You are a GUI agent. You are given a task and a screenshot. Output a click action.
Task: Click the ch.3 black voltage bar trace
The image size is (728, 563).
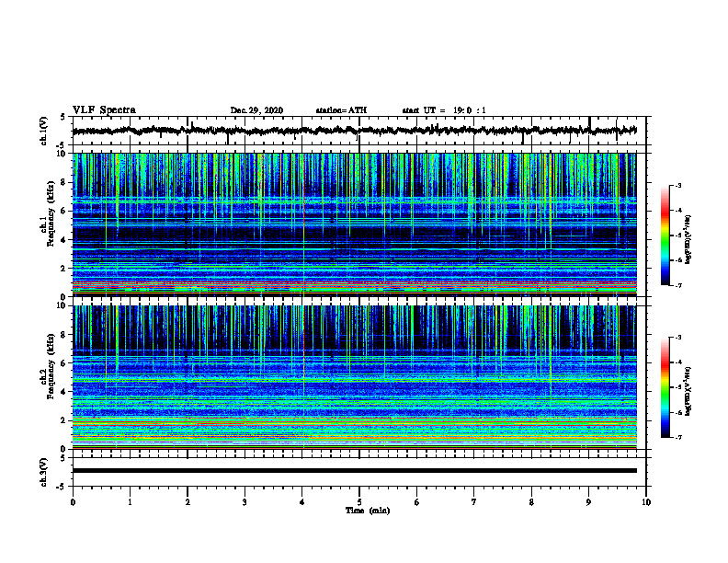pos(354,471)
